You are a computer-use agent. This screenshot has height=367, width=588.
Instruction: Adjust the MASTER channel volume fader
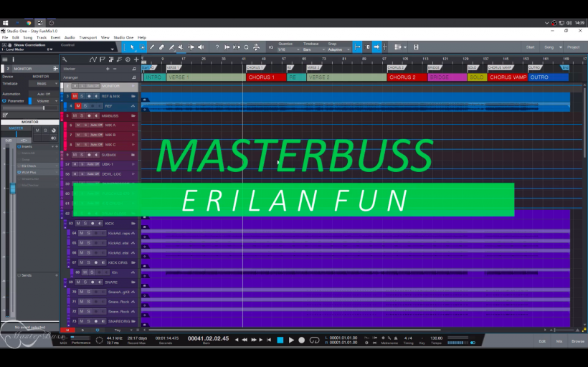click(13, 189)
